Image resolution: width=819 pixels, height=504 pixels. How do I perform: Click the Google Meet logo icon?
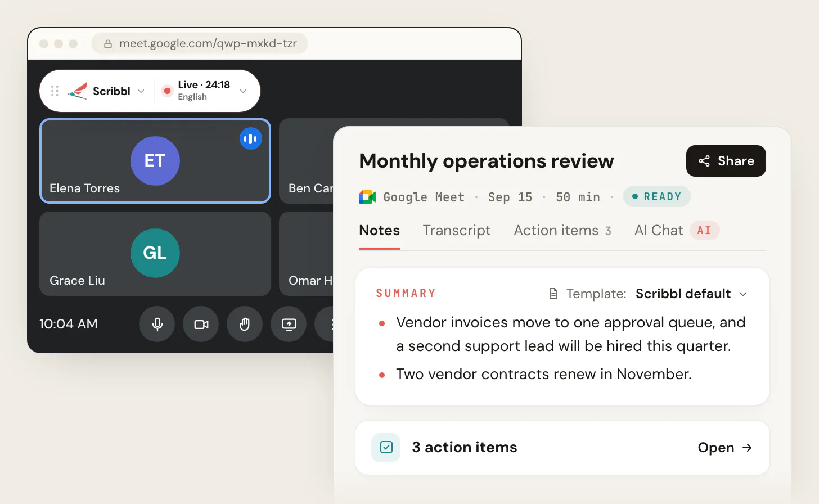367,197
